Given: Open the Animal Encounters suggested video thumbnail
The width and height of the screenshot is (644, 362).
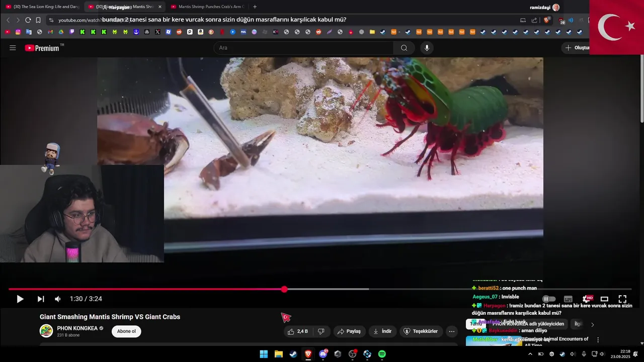Looking at the screenshot, I should click(493, 341).
